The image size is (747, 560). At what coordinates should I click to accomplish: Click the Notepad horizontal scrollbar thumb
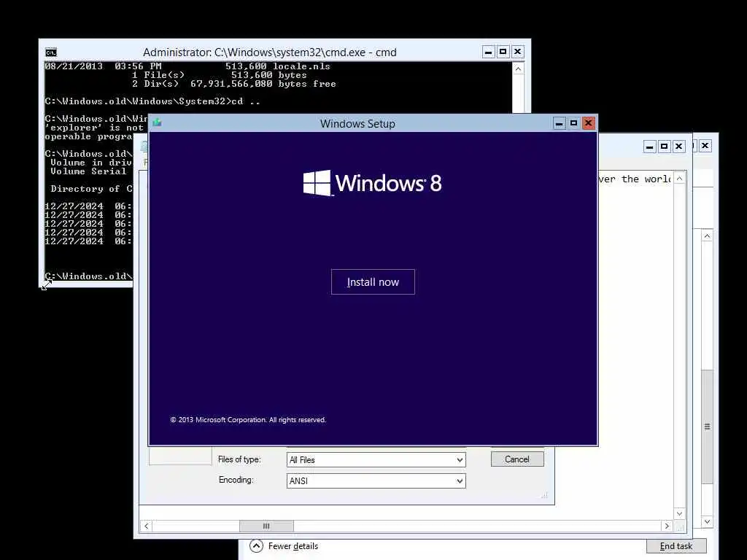[x=266, y=526]
